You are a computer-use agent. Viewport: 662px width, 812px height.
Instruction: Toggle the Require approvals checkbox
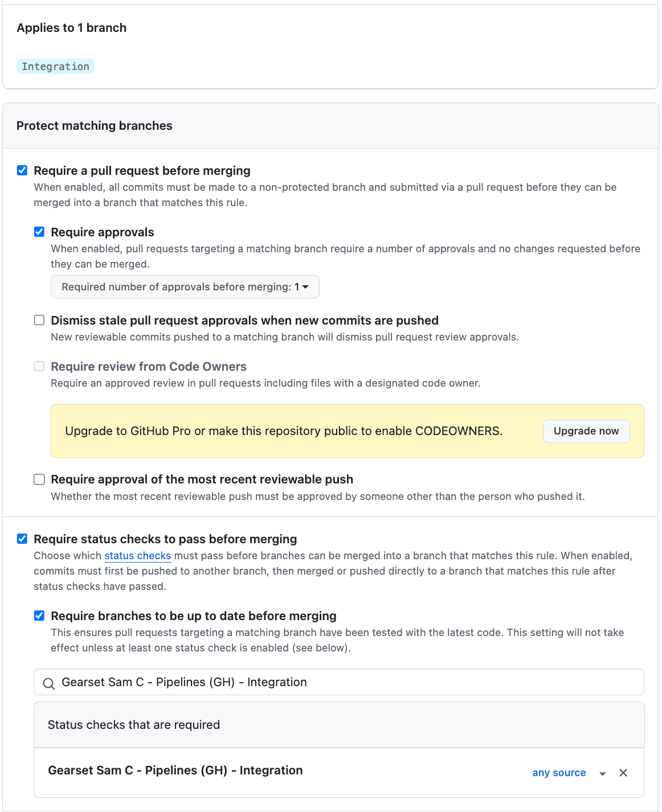(39, 232)
